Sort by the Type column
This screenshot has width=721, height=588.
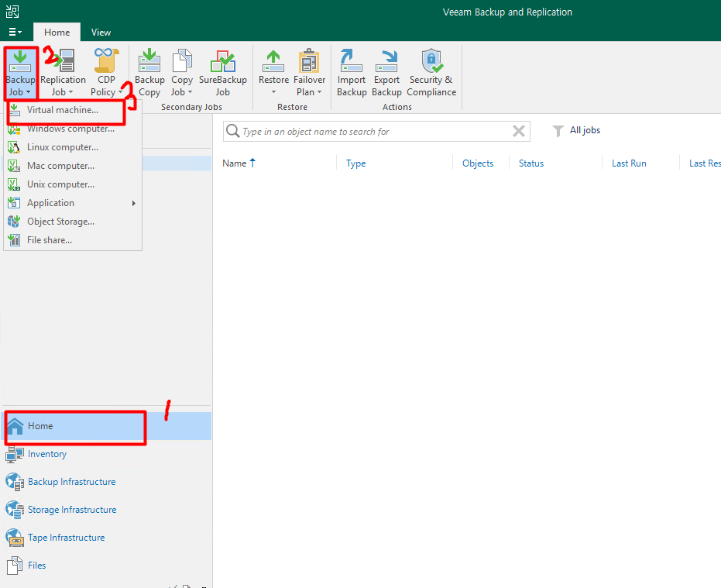click(356, 163)
